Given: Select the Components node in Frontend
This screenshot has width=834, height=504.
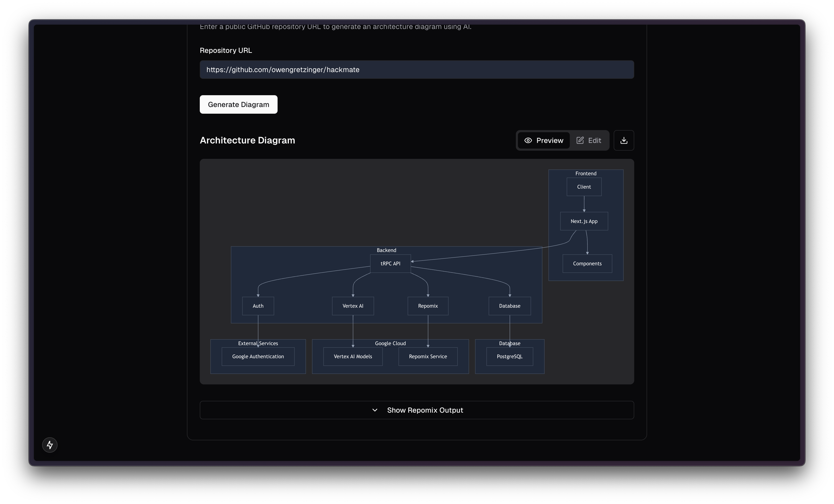Looking at the screenshot, I should pyautogui.click(x=587, y=264).
